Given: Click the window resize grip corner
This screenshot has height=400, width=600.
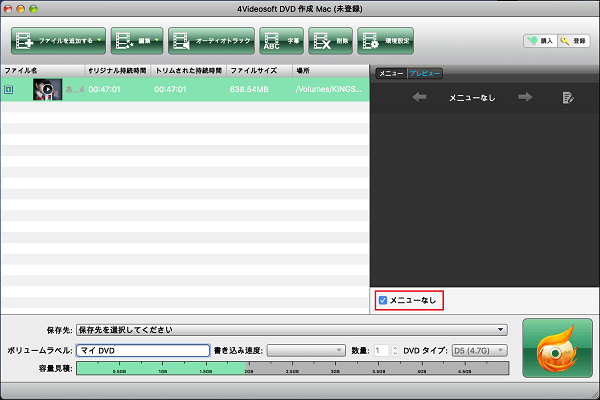Looking at the screenshot, I should tap(594, 395).
